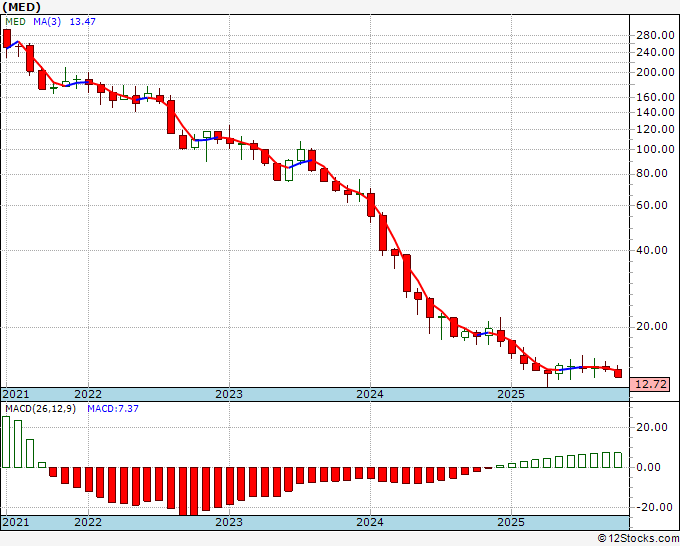Click the MA(3) indicator label

pyautogui.click(x=47, y=22)
